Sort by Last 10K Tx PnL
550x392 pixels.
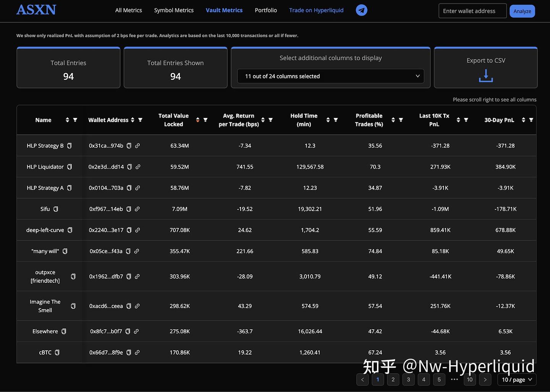pyautogui.click(x=458, y=120)
